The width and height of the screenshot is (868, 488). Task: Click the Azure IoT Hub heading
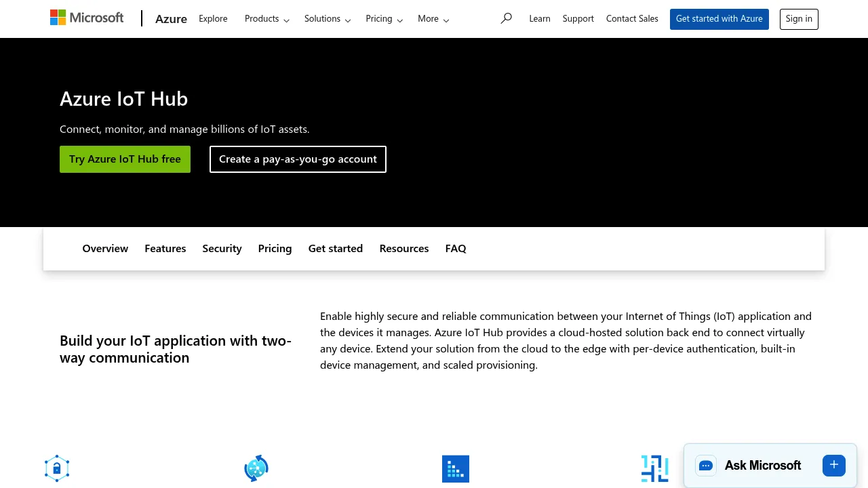pos(123,99)
